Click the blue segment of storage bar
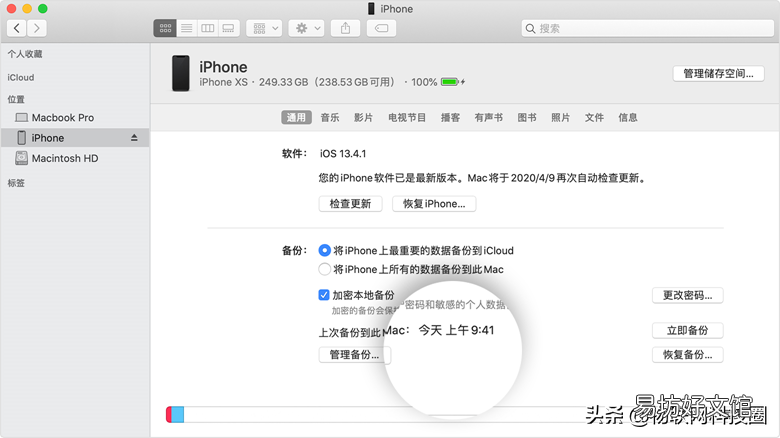780x438 pixels. pos(178,415)
